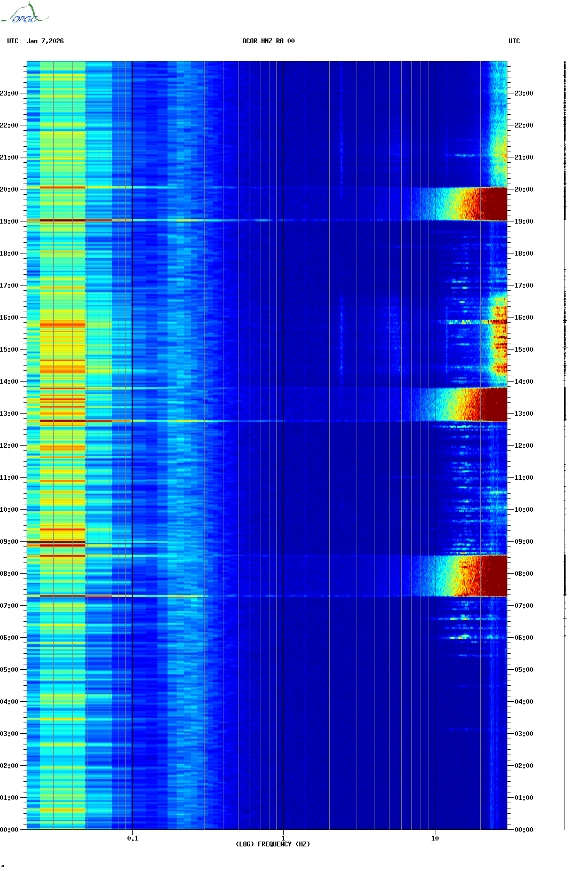Click the left-axis '18:00' time label
Image resolution: width=588 pixels, height=872 pixels.
click(x=9, y=253)
